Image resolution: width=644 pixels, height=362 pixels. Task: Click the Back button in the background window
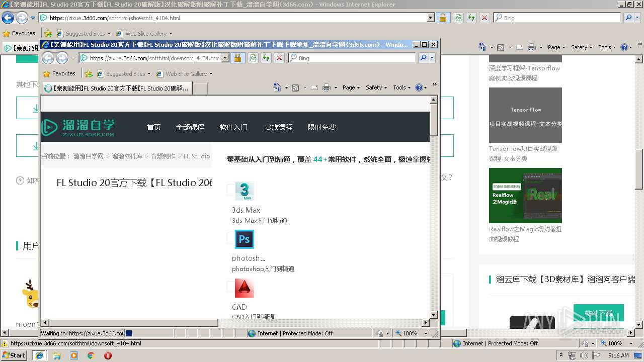coord(8,18)
